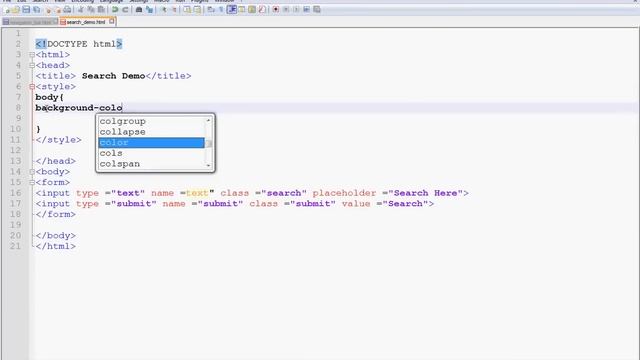Choose 'colspan' from the autocomplete list
Screen dimensions: 640x360
click(x=151, y=164)
